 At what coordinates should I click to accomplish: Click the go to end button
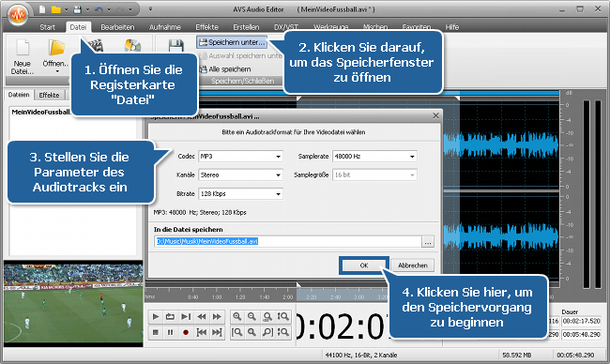pos(217,332)
